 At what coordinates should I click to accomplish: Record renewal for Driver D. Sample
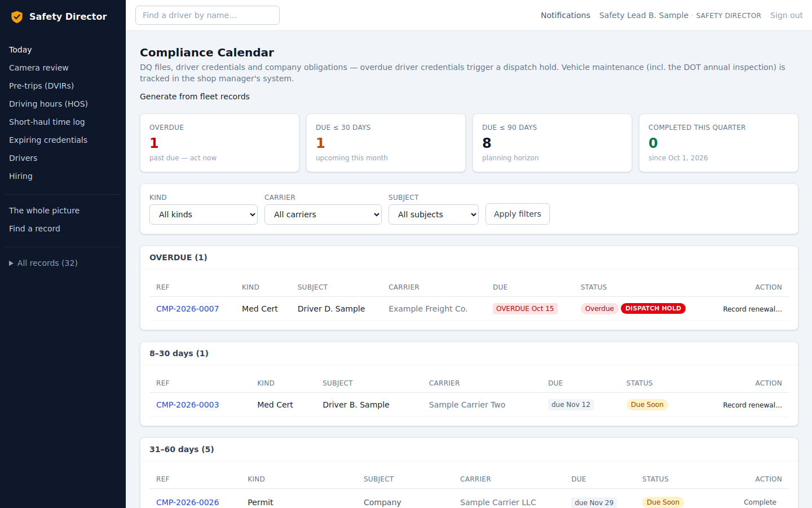pyautogui.click(x=752, y=309)
